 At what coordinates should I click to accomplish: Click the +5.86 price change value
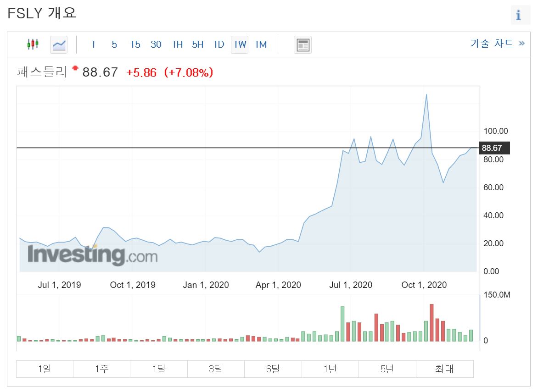[141, 72]
